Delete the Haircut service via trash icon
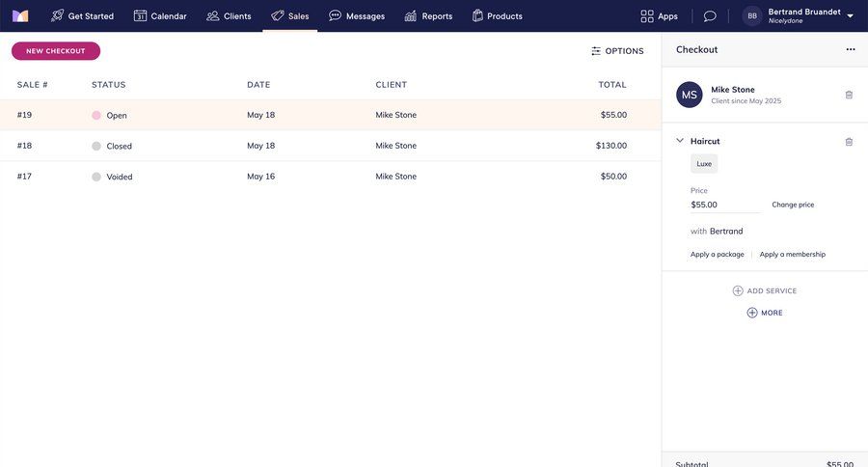The height and width of the screenshot is (467, 868). click(849, 142)
